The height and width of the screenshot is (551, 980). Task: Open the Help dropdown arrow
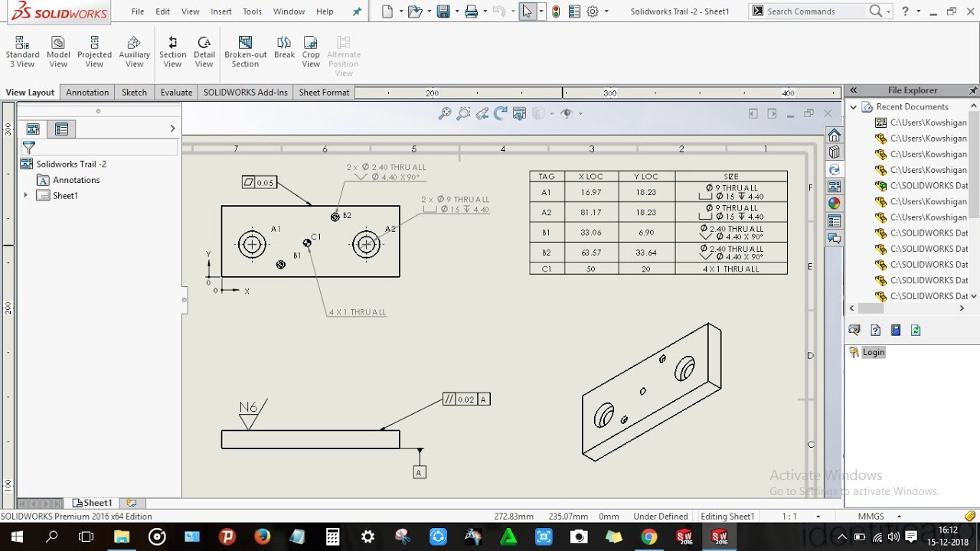pyautogui.click(x=917, y=11)
